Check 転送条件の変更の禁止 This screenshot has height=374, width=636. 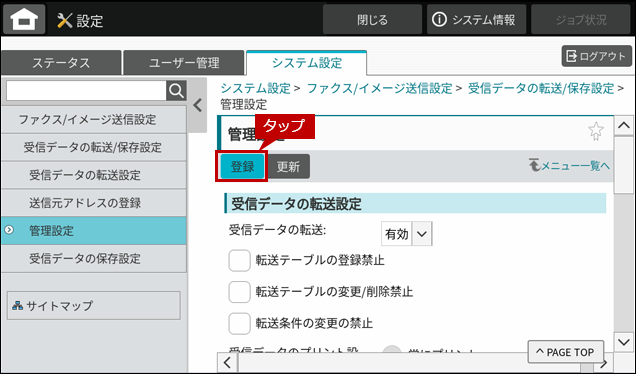click(239, 324)
